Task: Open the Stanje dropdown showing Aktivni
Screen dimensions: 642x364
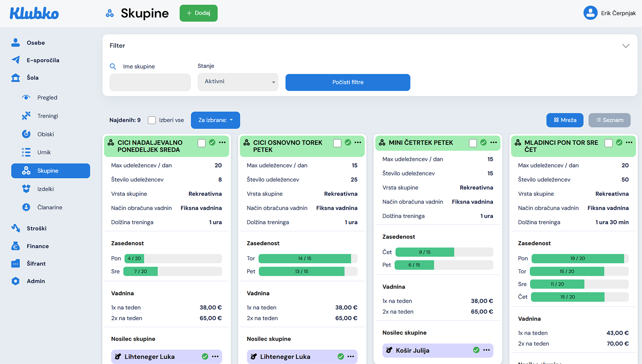Action: (238, 82)
